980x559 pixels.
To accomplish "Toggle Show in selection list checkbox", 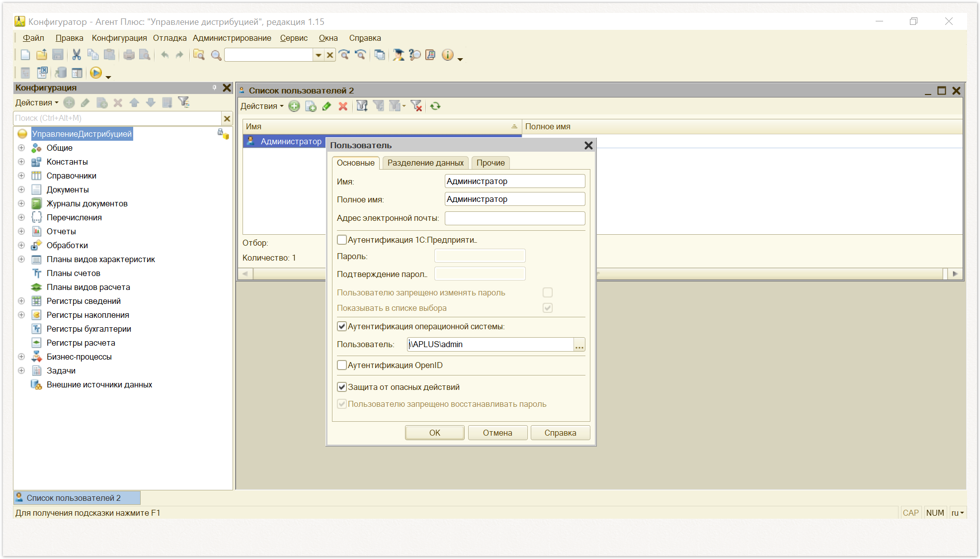I will (x=548, y=308).
